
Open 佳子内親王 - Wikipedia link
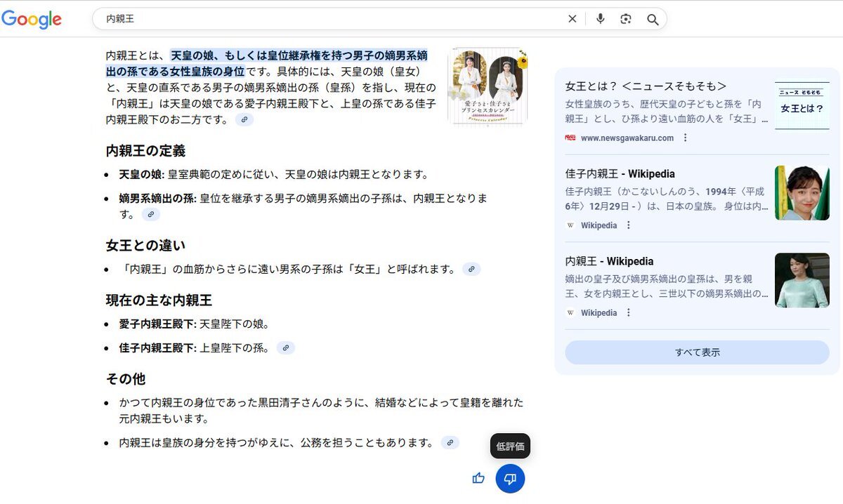coord(620,174)
